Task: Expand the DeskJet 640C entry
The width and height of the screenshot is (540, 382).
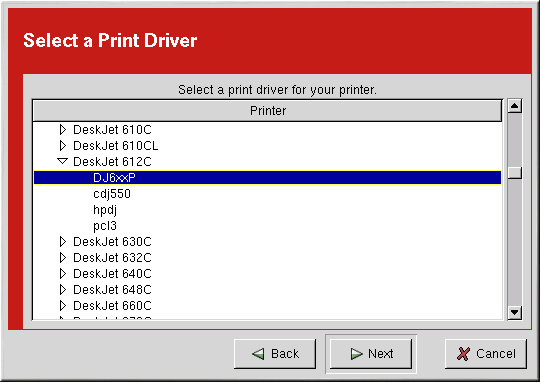Action: tap(63, 274)
